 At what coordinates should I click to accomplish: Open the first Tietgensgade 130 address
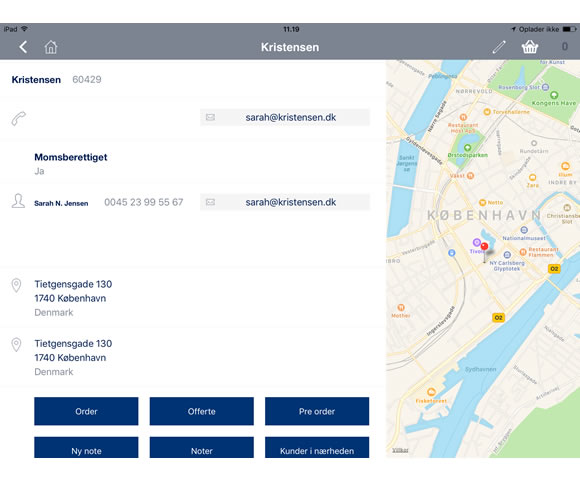pos(73,298)
